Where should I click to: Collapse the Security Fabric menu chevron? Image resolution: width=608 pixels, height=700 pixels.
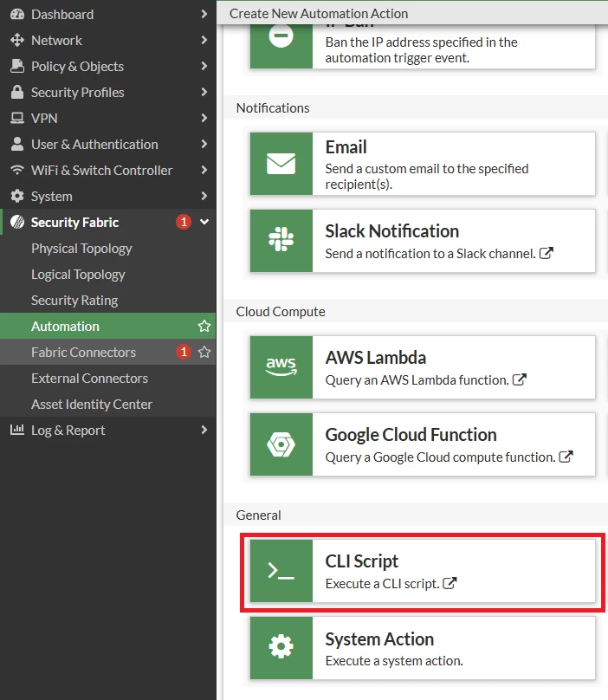pos(204,222)
